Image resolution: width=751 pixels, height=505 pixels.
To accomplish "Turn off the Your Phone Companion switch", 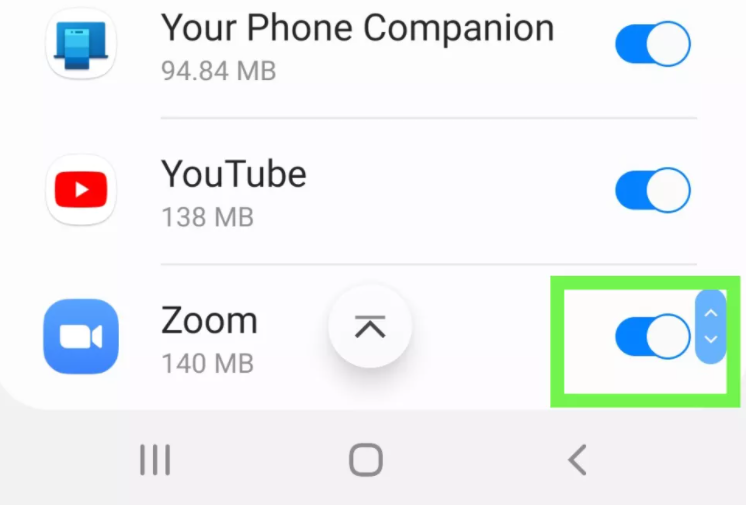I will (653, 44).
